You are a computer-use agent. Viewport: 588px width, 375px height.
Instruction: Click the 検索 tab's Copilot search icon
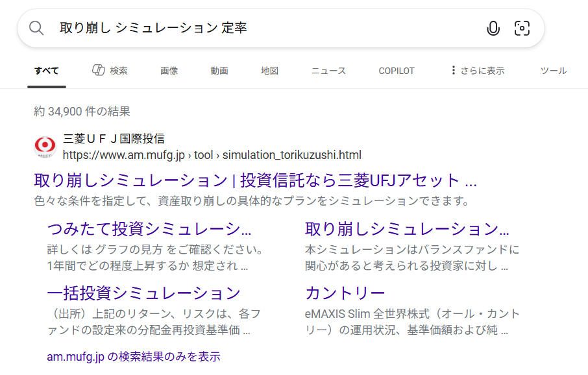click(x=99, y=70)
